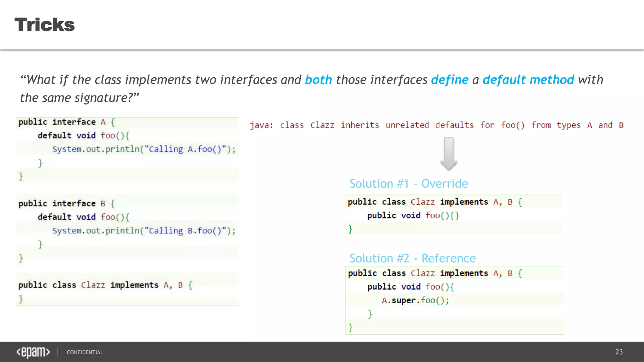Select the Solution #2 - Reference heading

pos(412,258)
